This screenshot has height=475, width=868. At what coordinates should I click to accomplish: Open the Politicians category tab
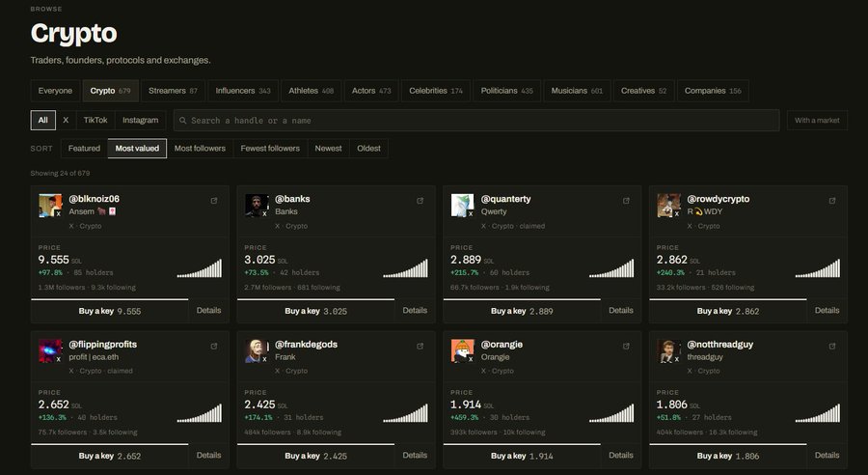[x=506, y=91]
